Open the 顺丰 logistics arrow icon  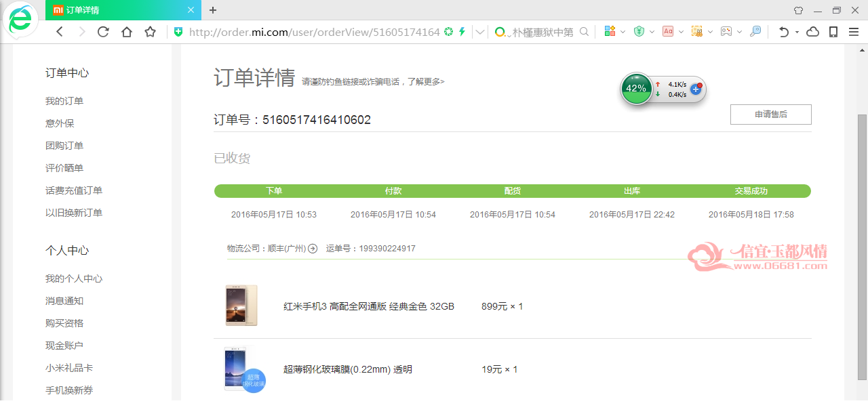pyautogui.click(x=313, y=249)
